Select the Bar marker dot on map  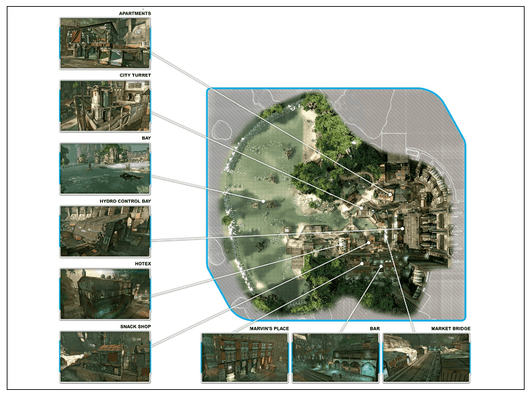[x=381, y=267]
